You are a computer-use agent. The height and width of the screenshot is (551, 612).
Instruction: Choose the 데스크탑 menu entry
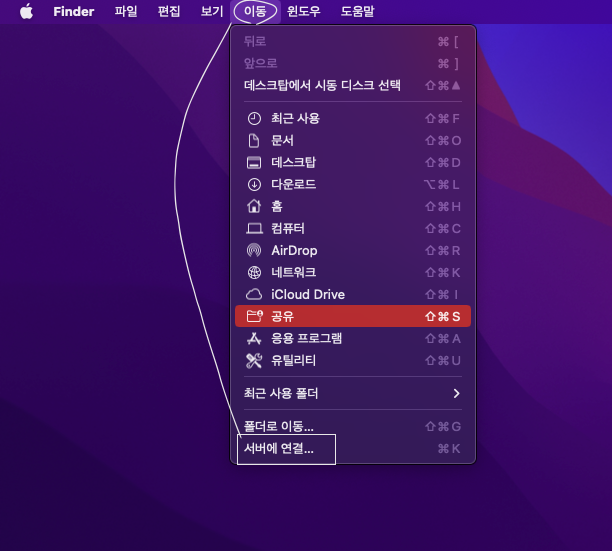[353, 162]
